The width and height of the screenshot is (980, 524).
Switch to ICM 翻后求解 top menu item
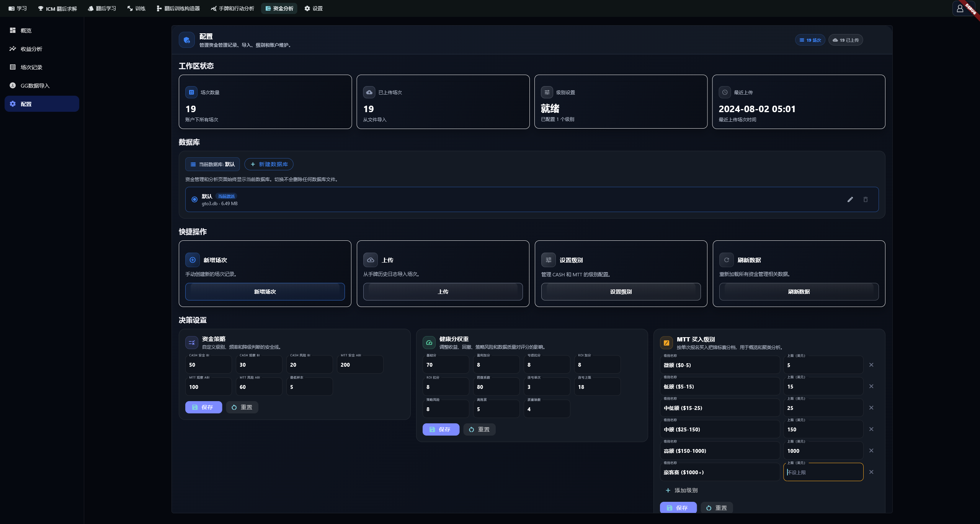[57, 8]
